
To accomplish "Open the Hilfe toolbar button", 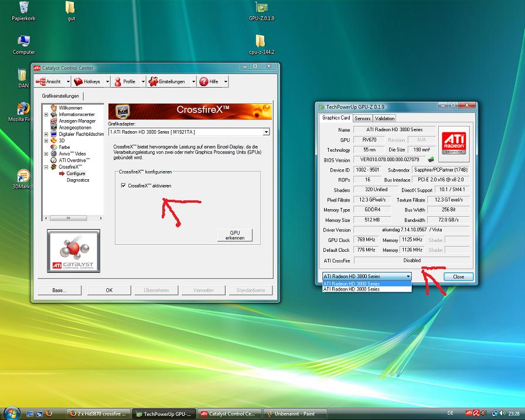I will [x=209, y=81].
